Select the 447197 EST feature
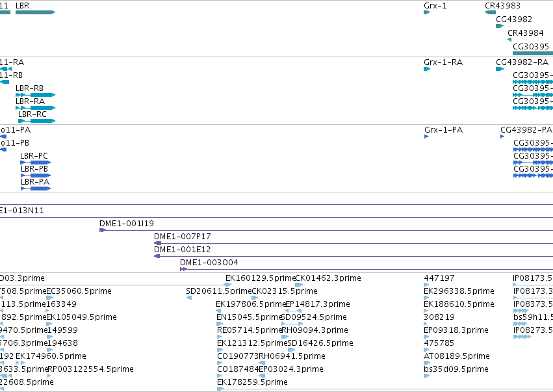Screen dimensions: 553x392 point(426,285)
